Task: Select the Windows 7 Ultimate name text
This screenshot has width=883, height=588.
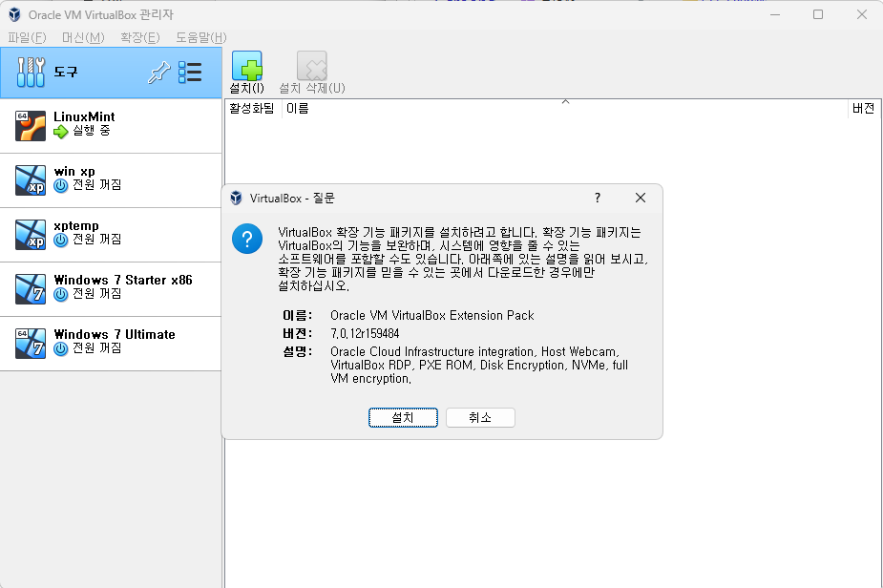Action: 115,334
